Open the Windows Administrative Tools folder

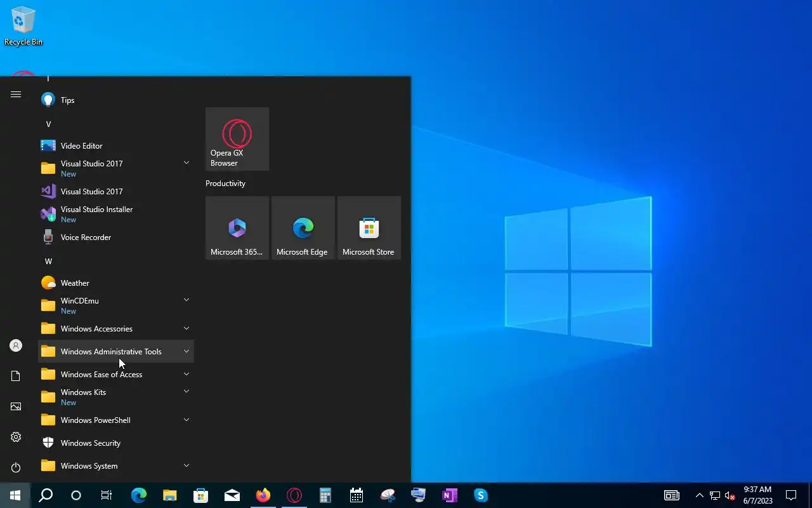tap(116, 351)
